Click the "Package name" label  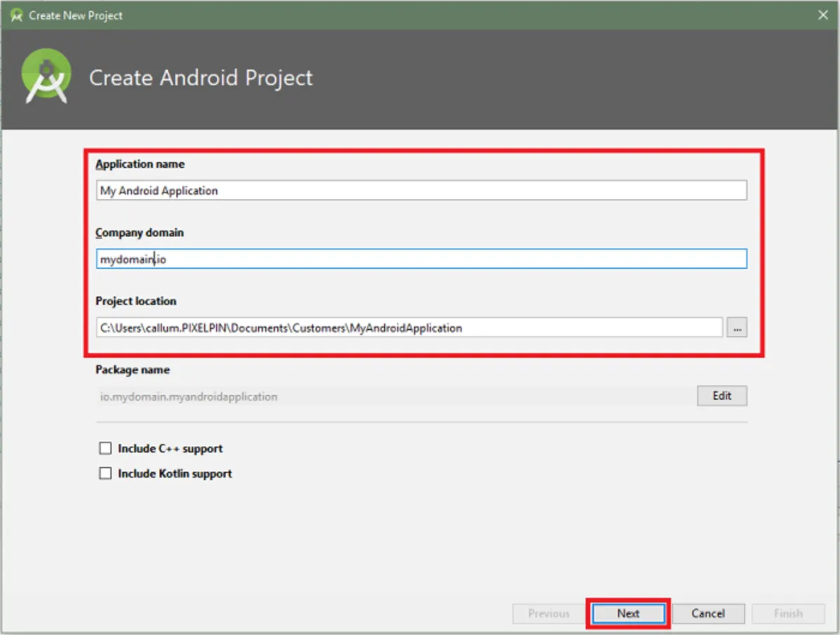(x=132, y=370)
